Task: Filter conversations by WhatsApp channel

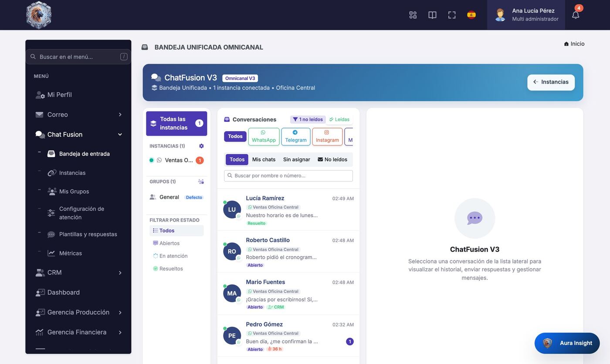Action: tap(264, 136)
